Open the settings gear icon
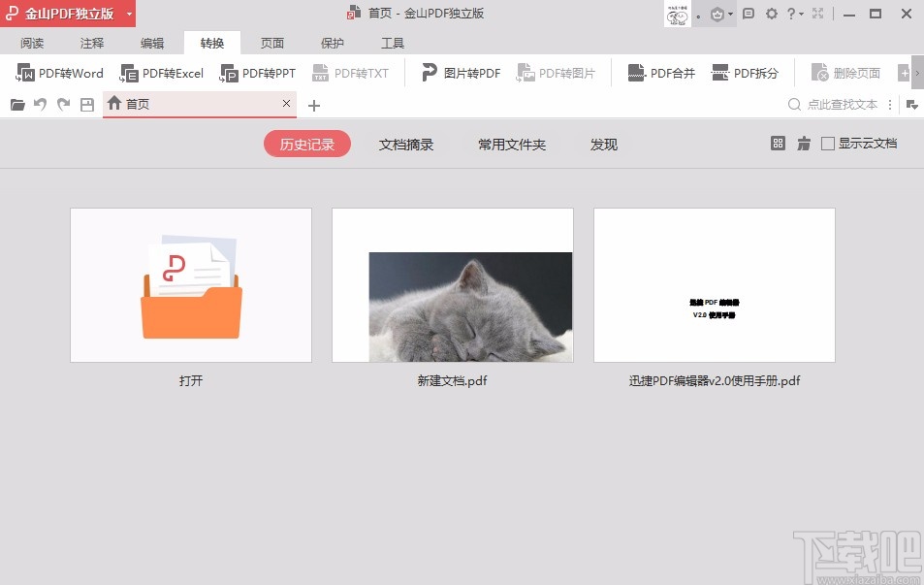 click(771, 14)
